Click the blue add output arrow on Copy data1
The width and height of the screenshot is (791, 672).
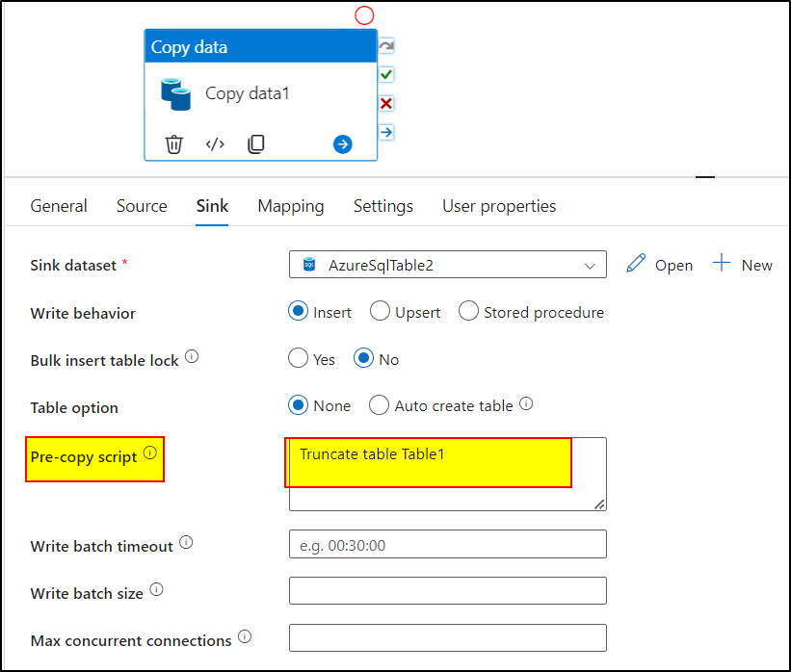click(343, 144)
